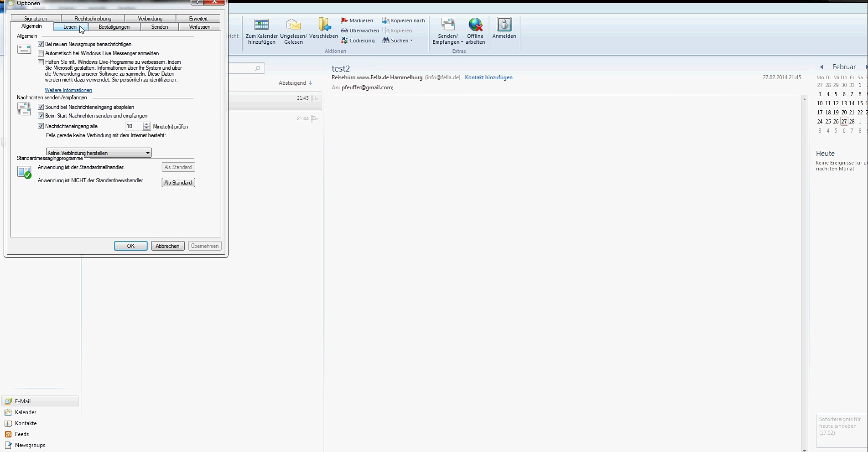Click the Anmelden icon

click(x=504, y=25)
